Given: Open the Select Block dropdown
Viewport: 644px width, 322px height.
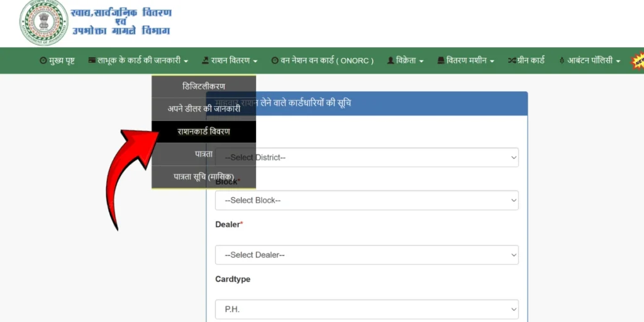Looking at the screenshot, I should pos(367,201).
